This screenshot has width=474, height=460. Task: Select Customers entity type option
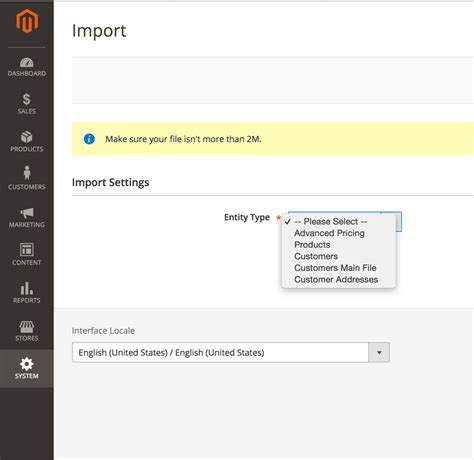339,256
